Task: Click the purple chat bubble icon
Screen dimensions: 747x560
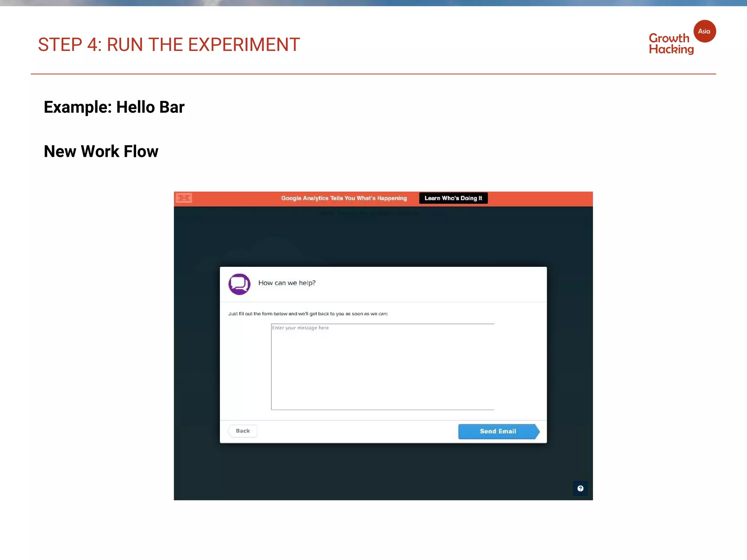Action: click(239, 284)
